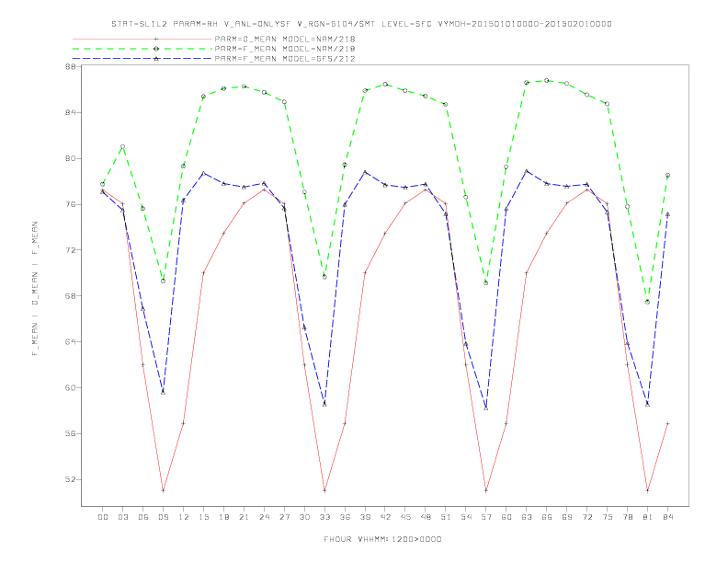Click the plus marker on red legend line

point(156,39)
